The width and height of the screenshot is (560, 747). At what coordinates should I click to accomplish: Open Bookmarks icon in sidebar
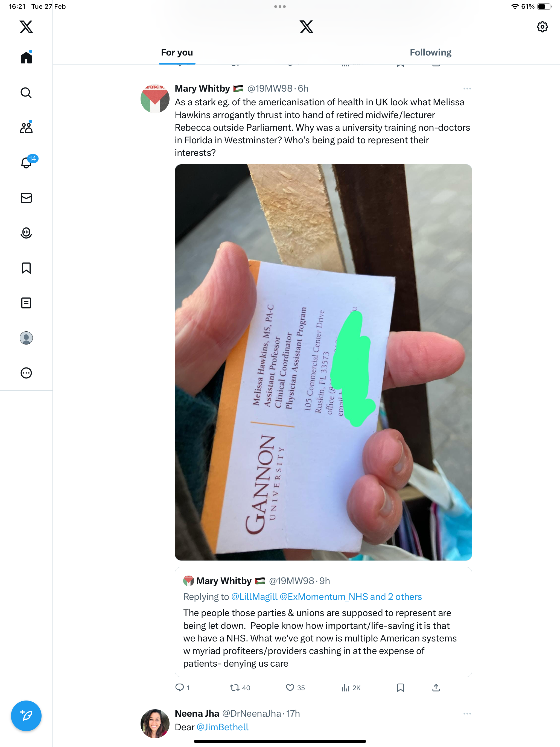coord(26,268)
